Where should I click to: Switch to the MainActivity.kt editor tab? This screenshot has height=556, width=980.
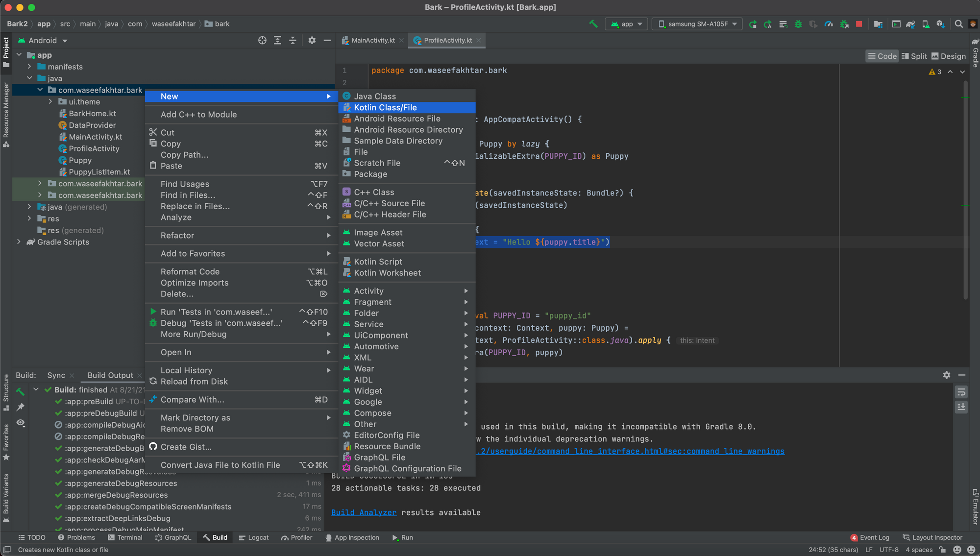click(x=372, y=40)
